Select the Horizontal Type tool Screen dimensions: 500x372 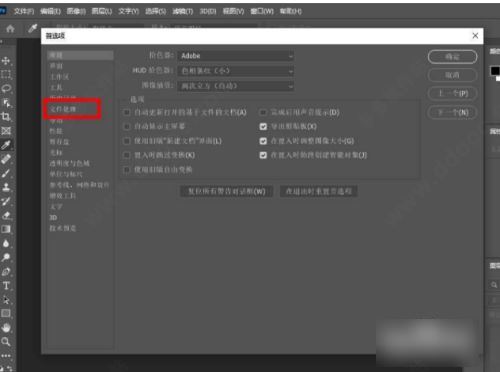[x=6, y=286]
